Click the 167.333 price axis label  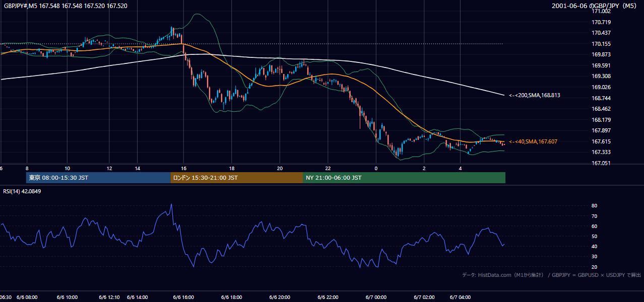pyautogui.click(x=601, y=152)
